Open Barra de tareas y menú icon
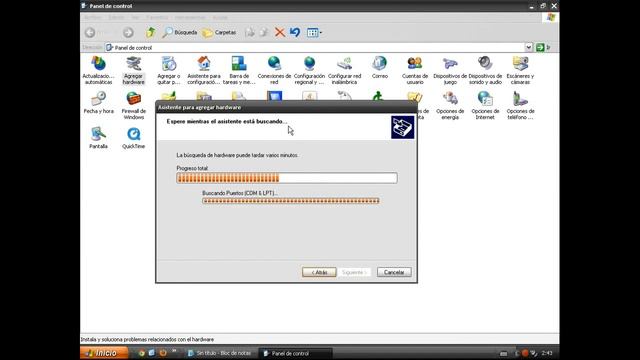Image resolution: width=640 pixels, height=360 pixels. (x=239, y=70)
